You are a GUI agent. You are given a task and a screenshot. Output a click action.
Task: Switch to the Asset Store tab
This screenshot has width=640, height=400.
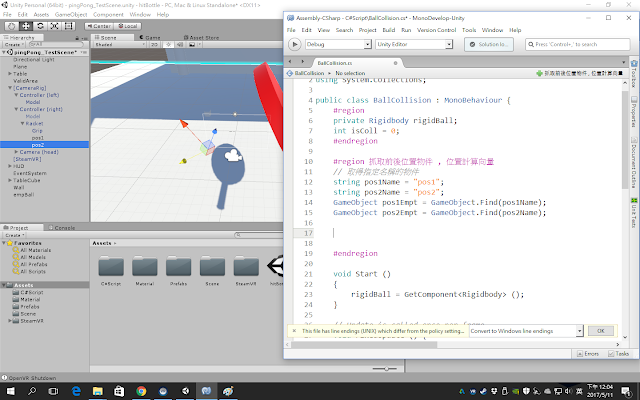(201, 38)
